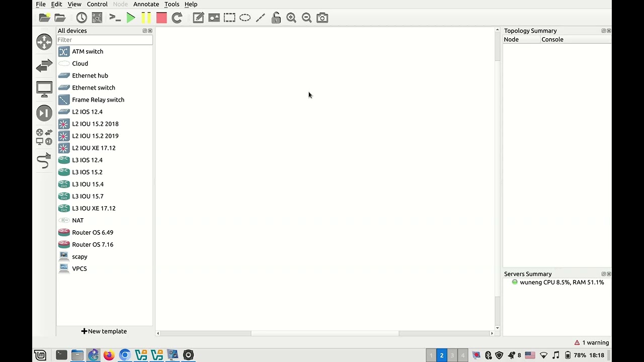Select the Draw rectangle tool
Screen dimensions: 644x362
(x=229, y=18)
